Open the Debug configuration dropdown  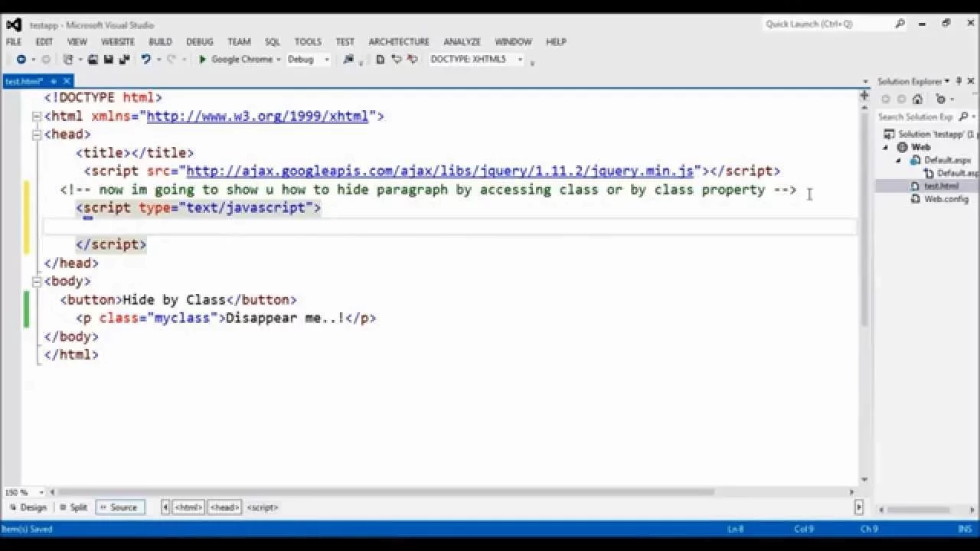(327, 59)
